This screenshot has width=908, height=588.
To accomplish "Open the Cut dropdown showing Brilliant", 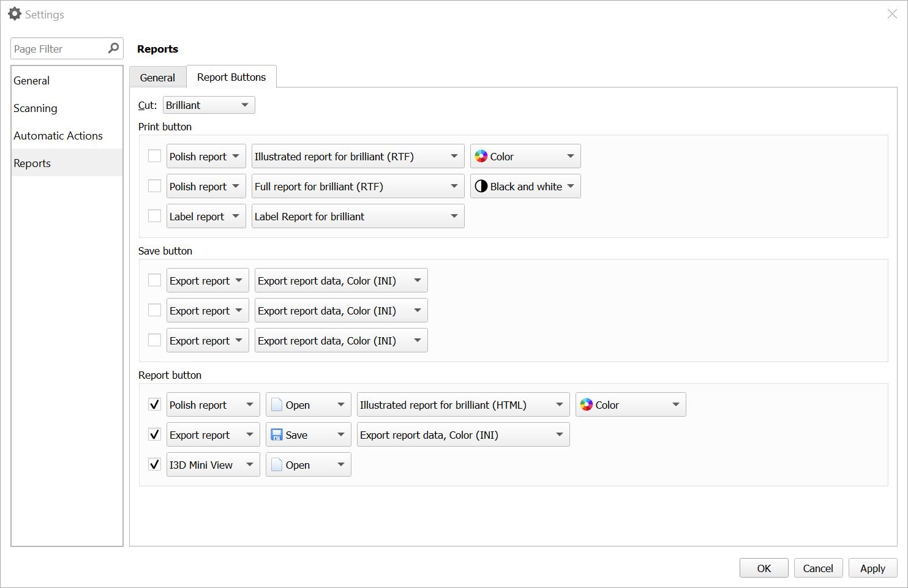I will coord(208,105).
